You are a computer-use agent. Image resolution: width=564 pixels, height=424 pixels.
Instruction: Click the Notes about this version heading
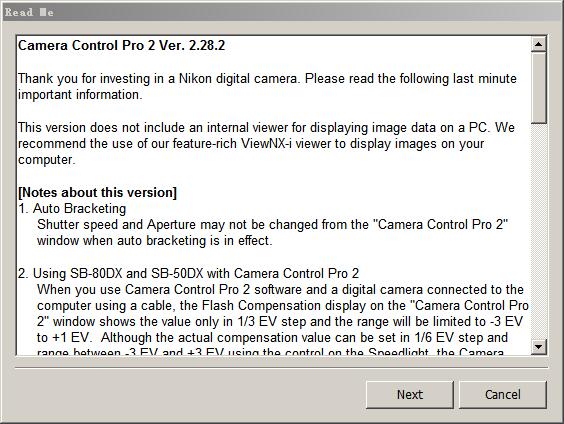(x=97, y=192)
